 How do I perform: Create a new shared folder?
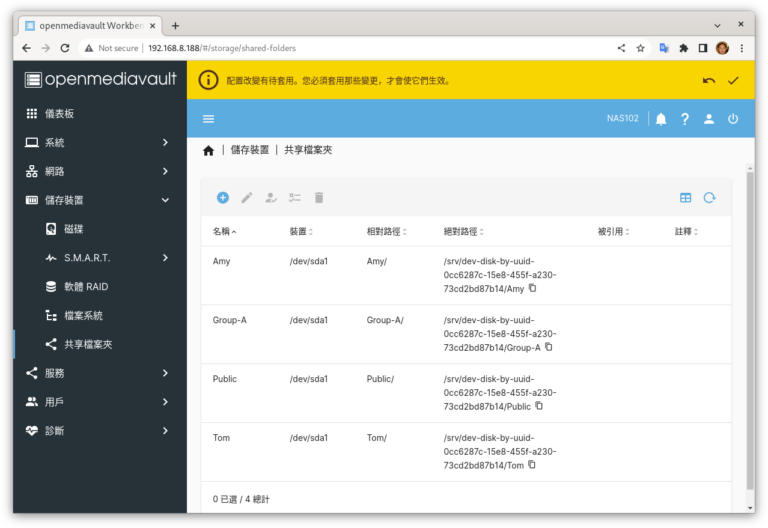(222, 198)
